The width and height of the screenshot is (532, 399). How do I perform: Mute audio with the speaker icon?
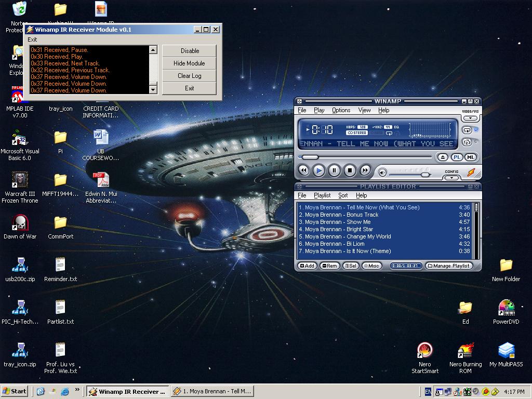(x=382, y=172)
